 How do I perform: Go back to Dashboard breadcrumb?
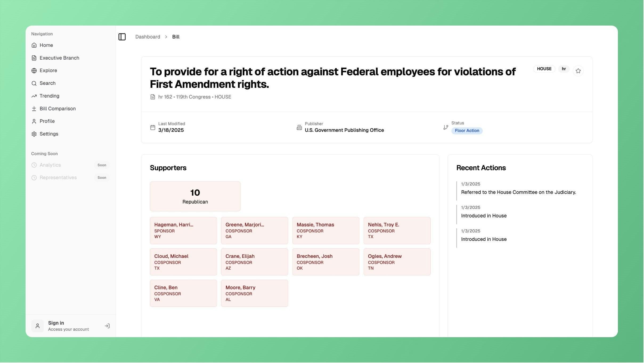point(148,37)
